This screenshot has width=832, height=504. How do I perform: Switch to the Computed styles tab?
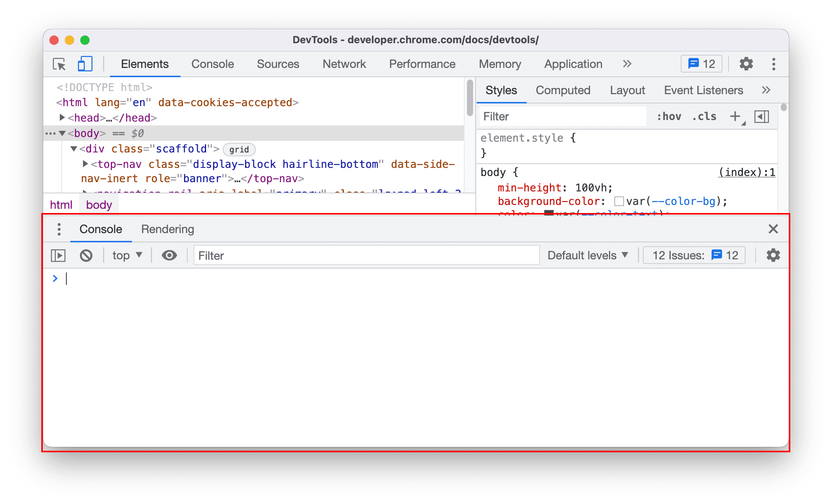click(562, 90)
